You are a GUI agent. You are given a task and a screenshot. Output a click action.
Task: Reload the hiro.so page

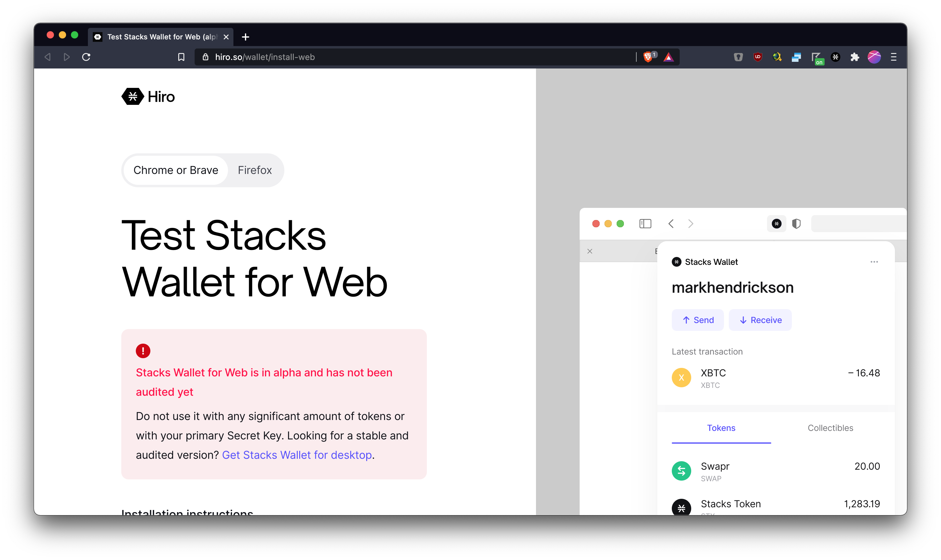(86, 57)
